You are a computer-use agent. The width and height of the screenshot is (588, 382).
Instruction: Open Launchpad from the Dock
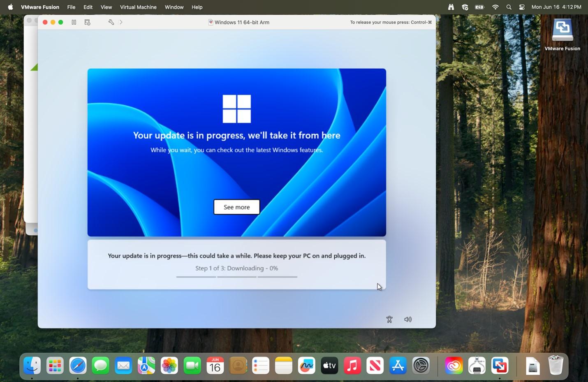click(55, 366)
